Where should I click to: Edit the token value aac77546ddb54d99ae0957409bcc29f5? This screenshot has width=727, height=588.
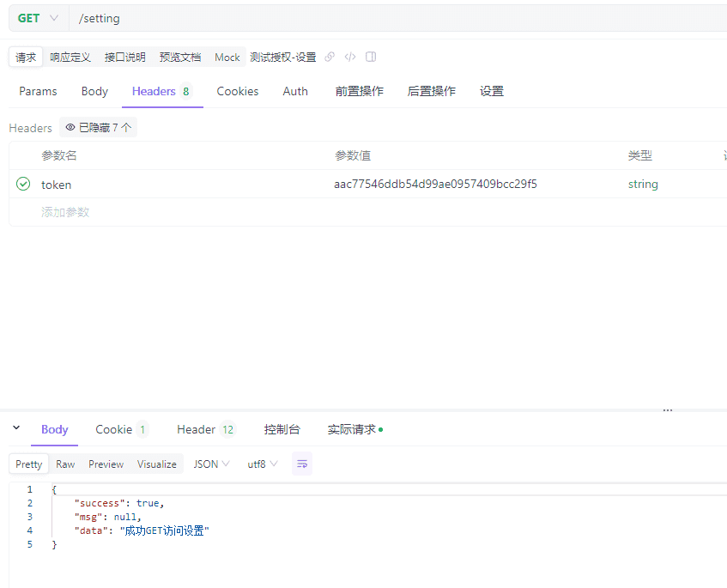pos(435,184)
